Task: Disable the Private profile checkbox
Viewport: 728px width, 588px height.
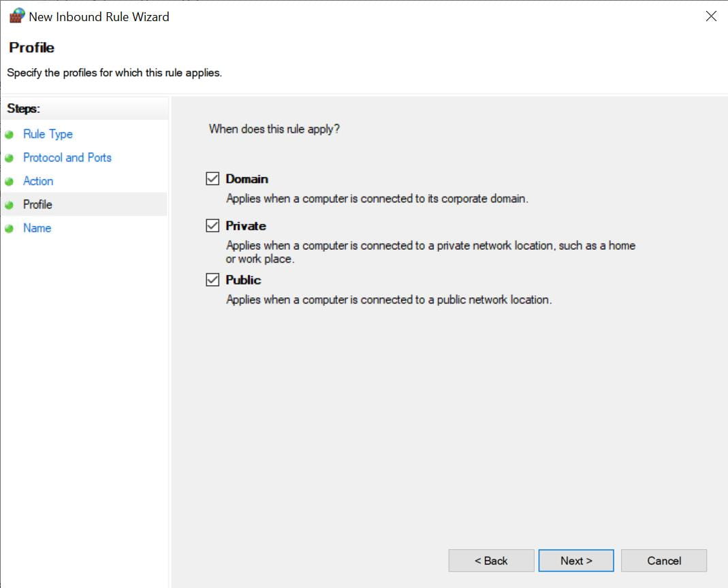Action: tap(212, 226)
